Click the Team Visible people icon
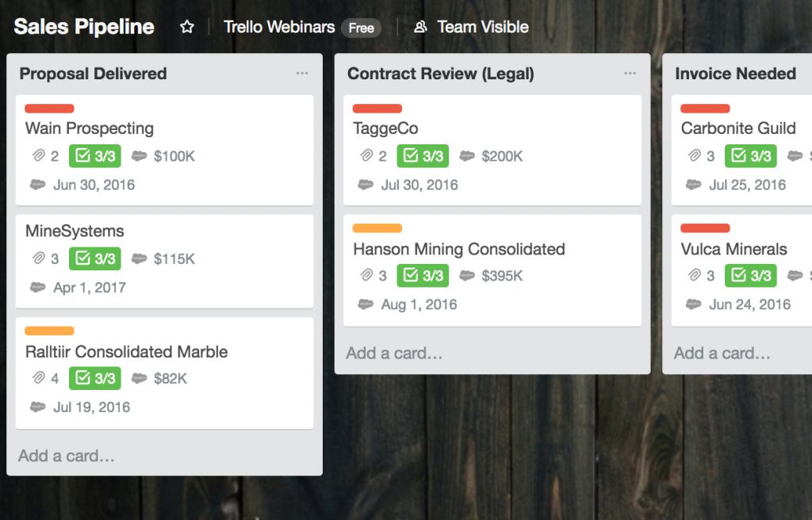 click(x=420, y=27)
